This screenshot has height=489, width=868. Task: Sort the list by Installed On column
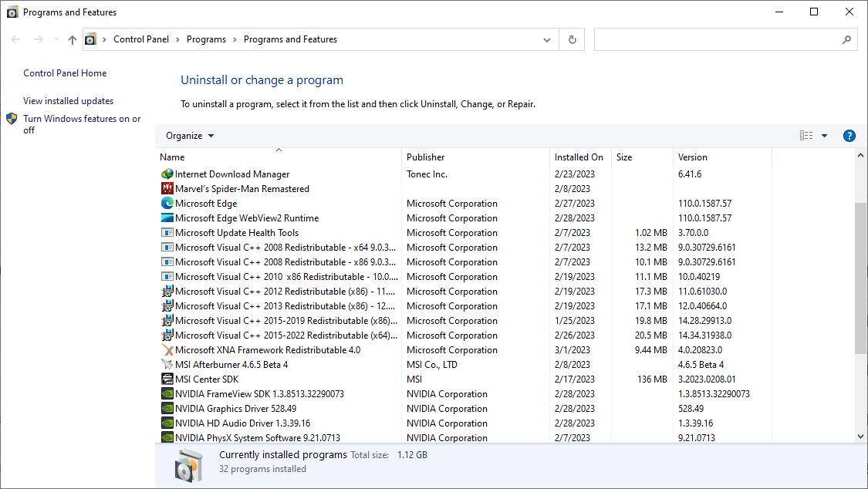[579, 157]
